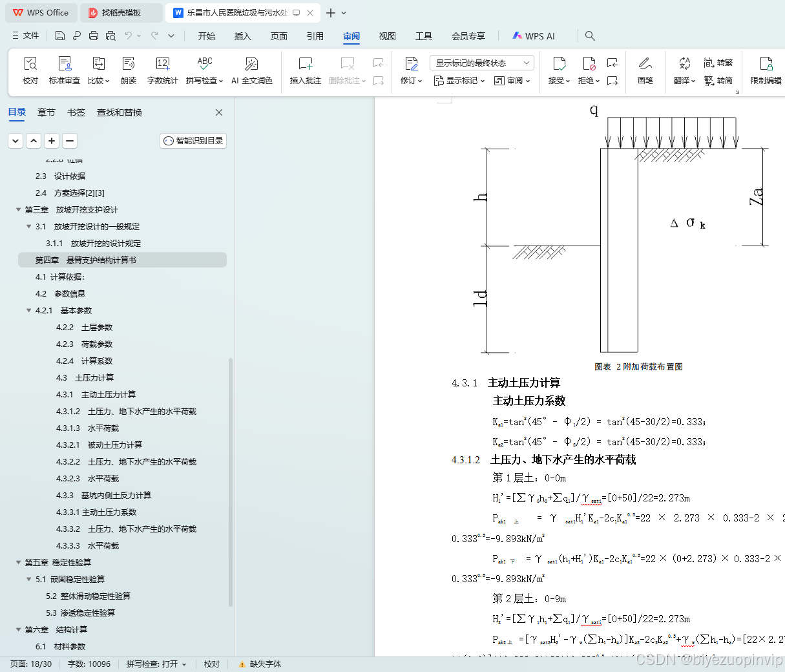Click 接受 accept change icon

[560, 63]
